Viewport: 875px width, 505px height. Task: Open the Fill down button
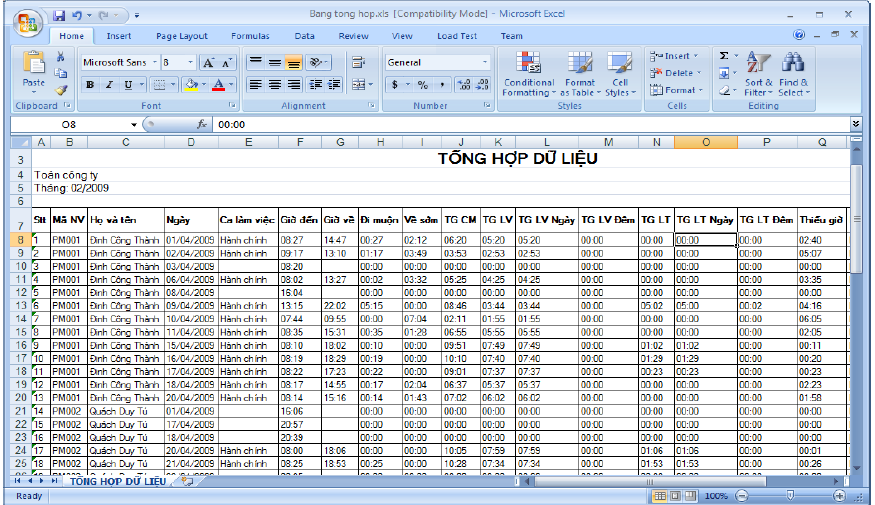pos(724,73)
